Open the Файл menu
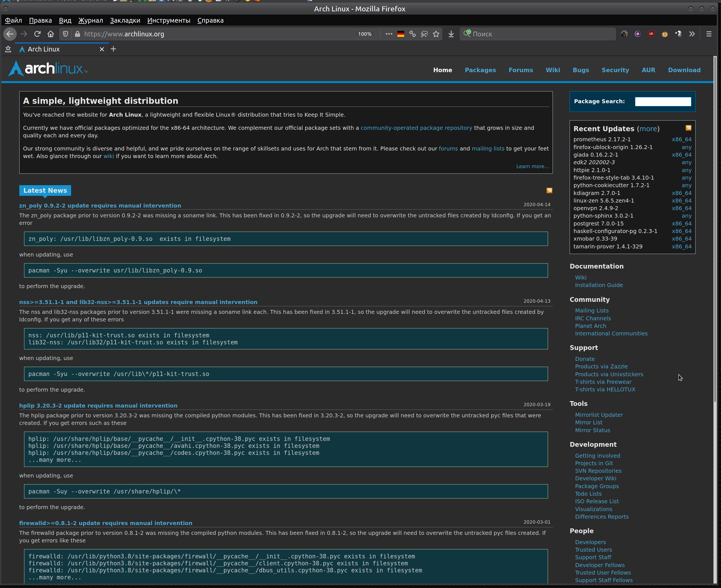Screen dimensions: 721x588 [x=13, y=20]
